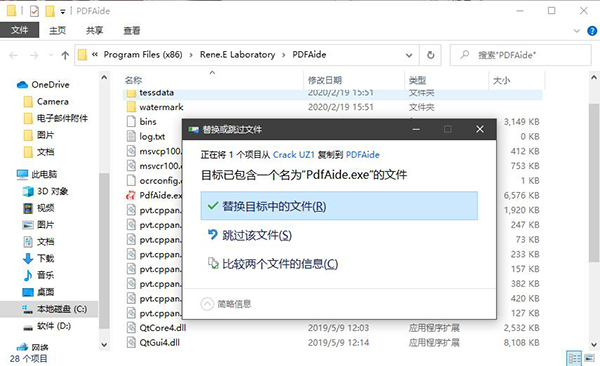Click the Crack UZ1 source link
The width and height of the screenshot is (600, 366).
[x=293, y=155]
